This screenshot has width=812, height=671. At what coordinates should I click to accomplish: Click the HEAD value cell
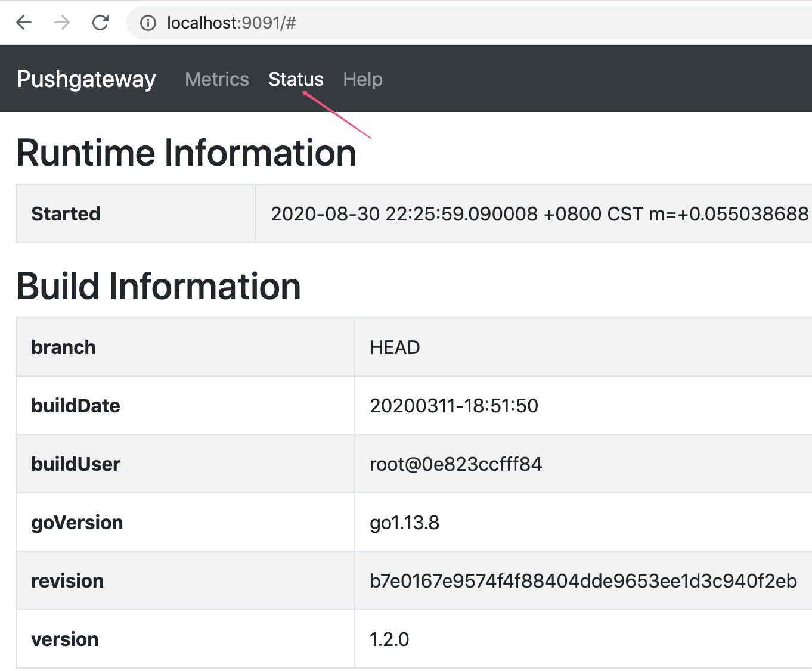pos(583,347)
